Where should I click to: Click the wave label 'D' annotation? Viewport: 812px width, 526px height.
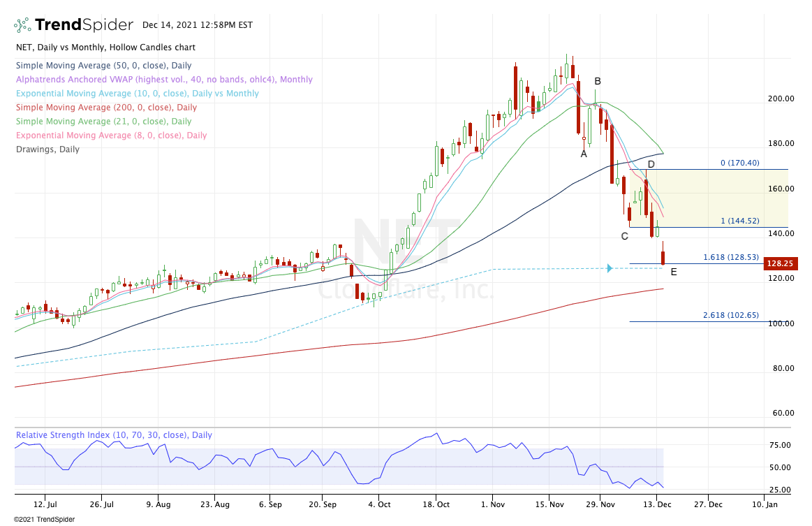pos(651,165)
